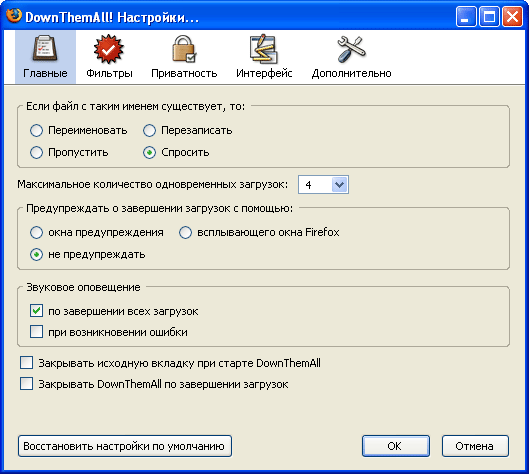Screen dimensions: 529x474
Task: Click the Отмена button
Action: [x=475, y=446]
